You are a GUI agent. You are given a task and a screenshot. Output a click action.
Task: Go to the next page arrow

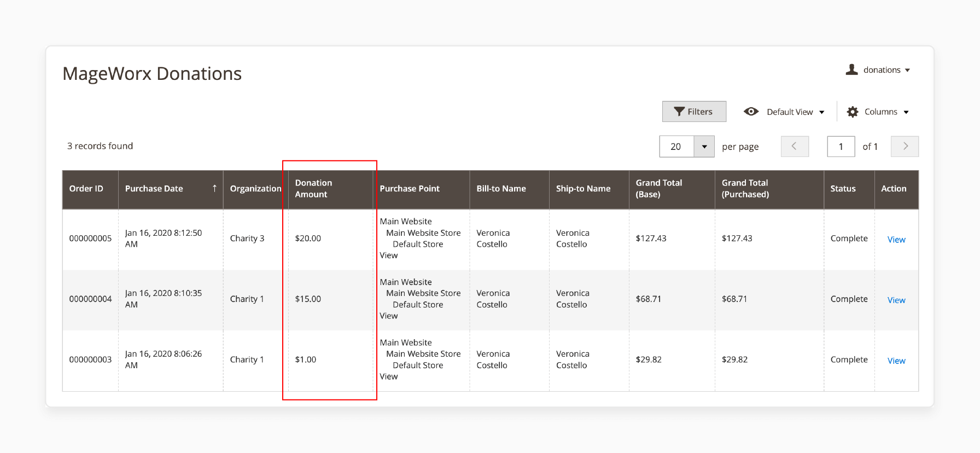[905, 146]
